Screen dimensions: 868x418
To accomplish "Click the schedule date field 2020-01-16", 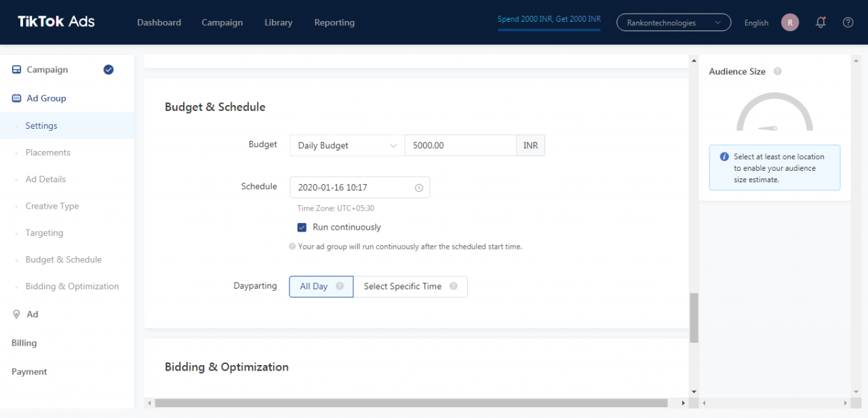I will 359,188.
